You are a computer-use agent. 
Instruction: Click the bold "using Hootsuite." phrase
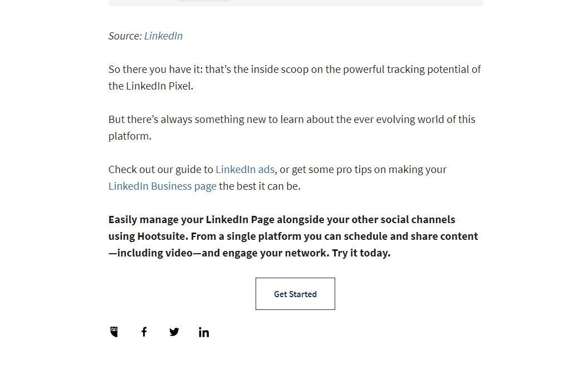[148, 236]
